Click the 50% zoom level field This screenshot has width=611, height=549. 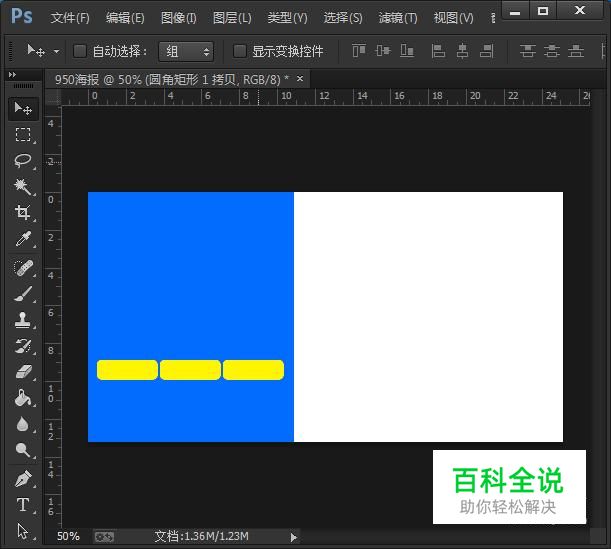(68, 537)
